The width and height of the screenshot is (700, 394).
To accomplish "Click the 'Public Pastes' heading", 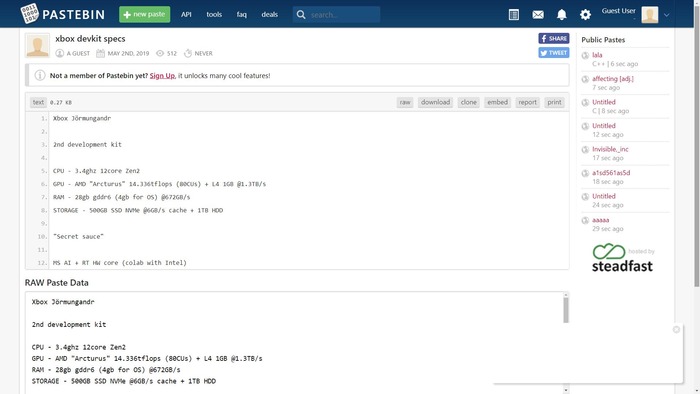I will [603, 40].
